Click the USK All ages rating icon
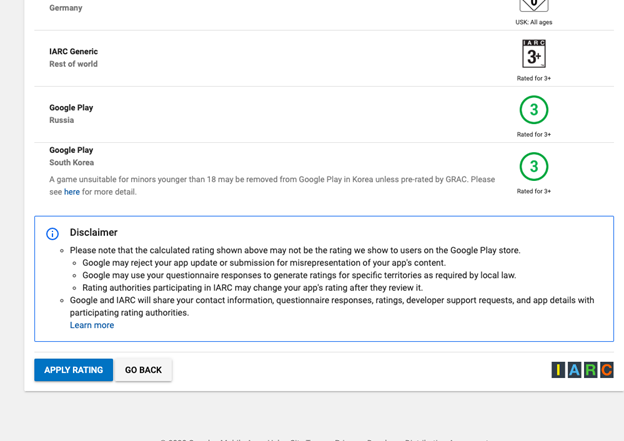The height and width of the screenshot is (441, 624). tap(534, 5)
